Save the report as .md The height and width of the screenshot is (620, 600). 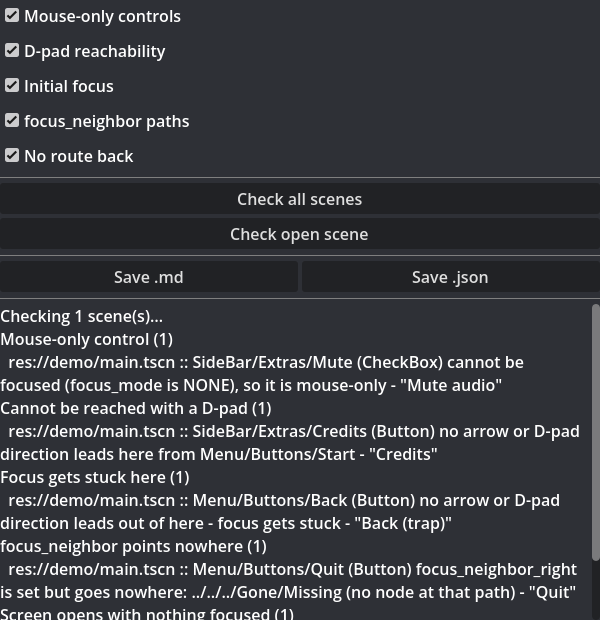point(149,277)
